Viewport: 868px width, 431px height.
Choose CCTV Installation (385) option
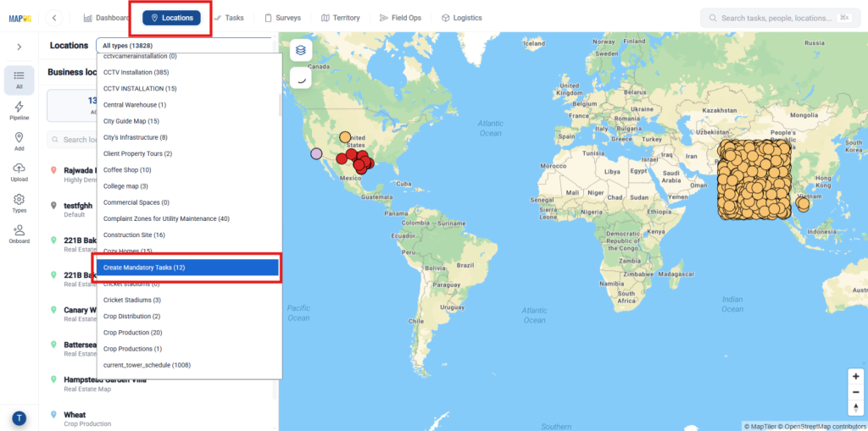pyautogui.click(x=189, y=73)
